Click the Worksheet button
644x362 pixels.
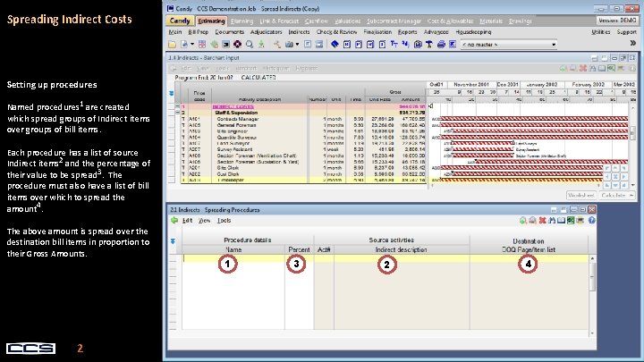pyautogui.click(x=580, y=196)
